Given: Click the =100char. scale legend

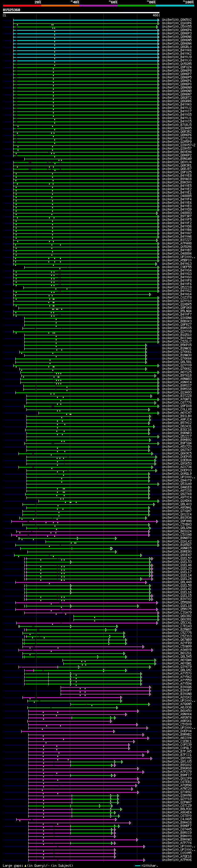Looking at the screenshot, I should 146,865.
